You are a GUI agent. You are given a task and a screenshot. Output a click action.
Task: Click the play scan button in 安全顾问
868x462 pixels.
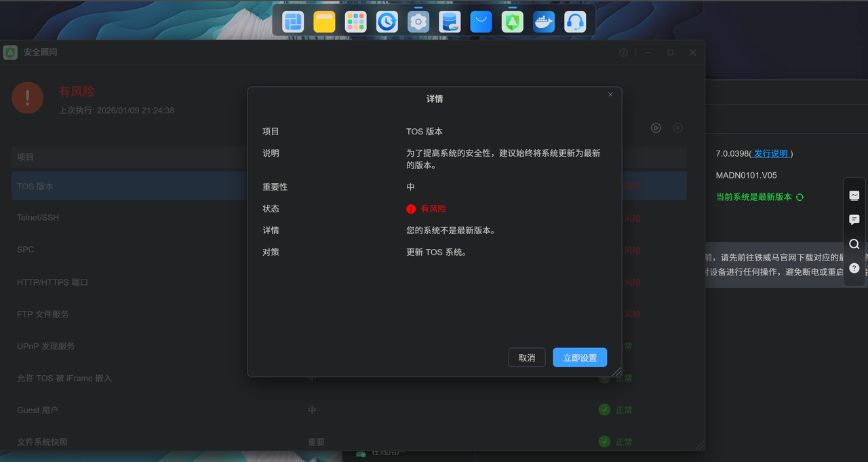coord(656,128)
